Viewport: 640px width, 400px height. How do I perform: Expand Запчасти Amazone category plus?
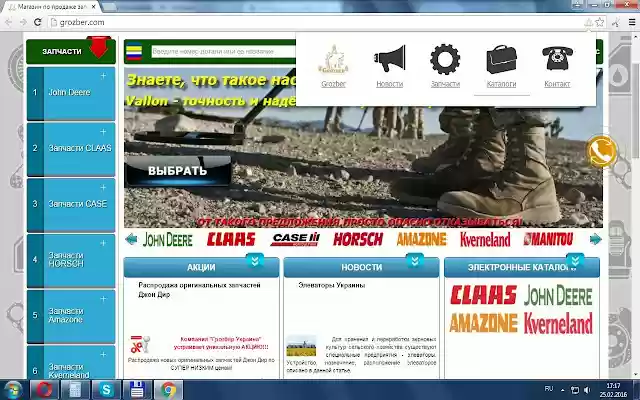(x=103, y=299)
